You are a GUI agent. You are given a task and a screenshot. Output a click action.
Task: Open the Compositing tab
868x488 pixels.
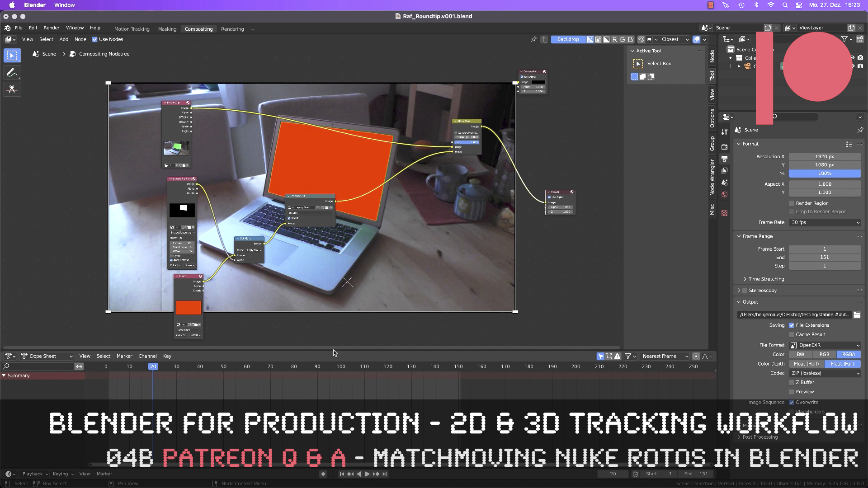[x=199, y=28]
